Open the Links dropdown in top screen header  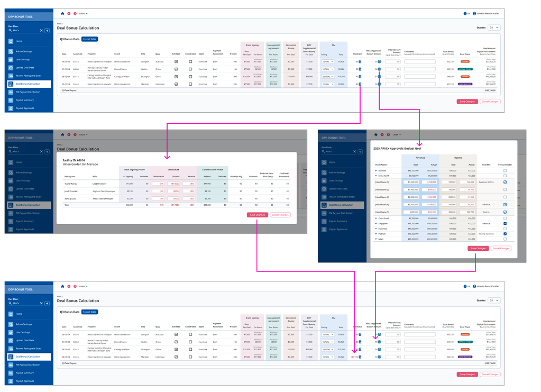tap(83, 13)
